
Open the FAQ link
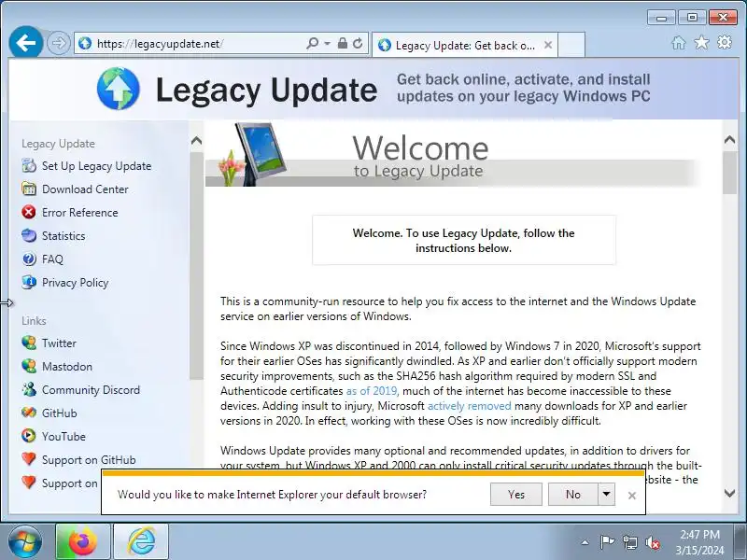[x=52, y=259]
